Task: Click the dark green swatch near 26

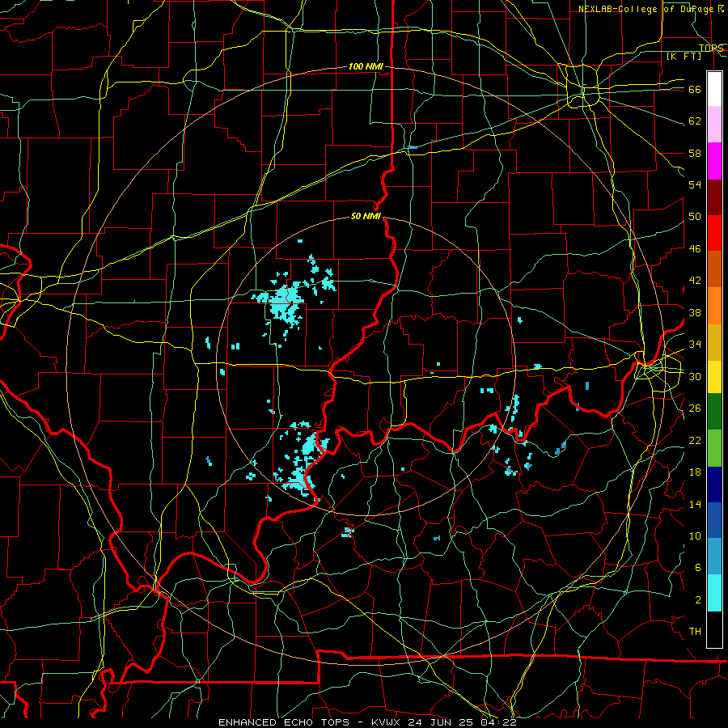Action: click(x=714, y=412)
